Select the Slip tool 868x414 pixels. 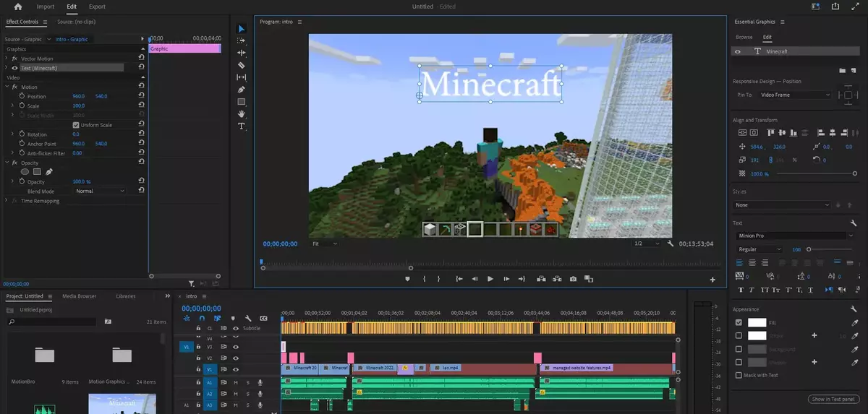pyautogui.click(x=242, y=77)
